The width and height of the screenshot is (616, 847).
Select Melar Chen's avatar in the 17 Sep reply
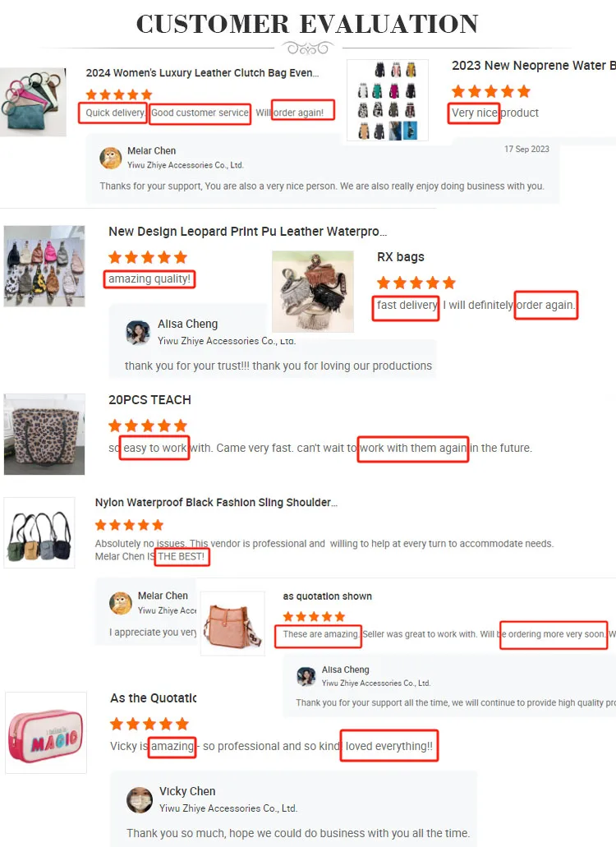pyautogui.click(x=111, y=158)
